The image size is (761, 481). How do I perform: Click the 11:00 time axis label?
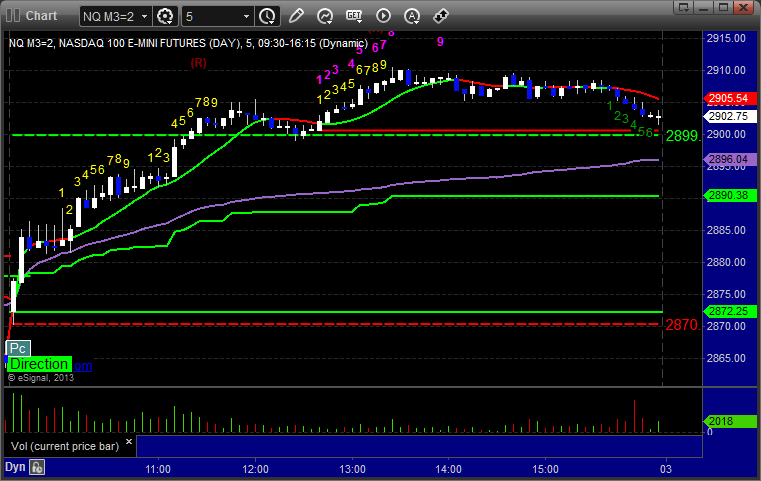(158, 469)
